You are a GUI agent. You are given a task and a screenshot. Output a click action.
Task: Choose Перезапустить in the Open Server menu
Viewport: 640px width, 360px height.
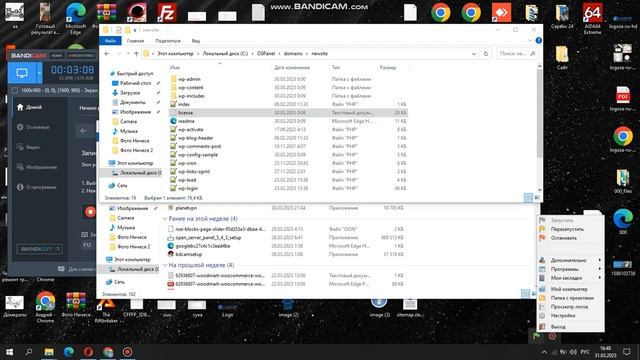pyautogui.click(x=567, y=229)
